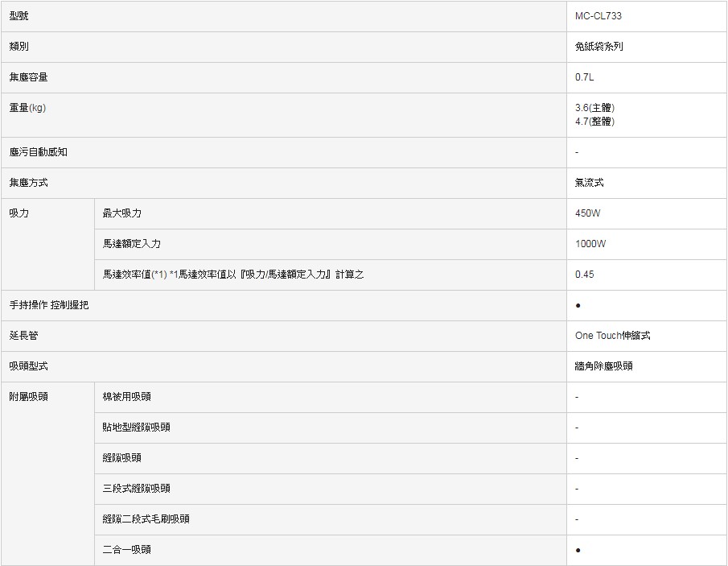Select the MC-CL733 model number cell

coord(598,16)
